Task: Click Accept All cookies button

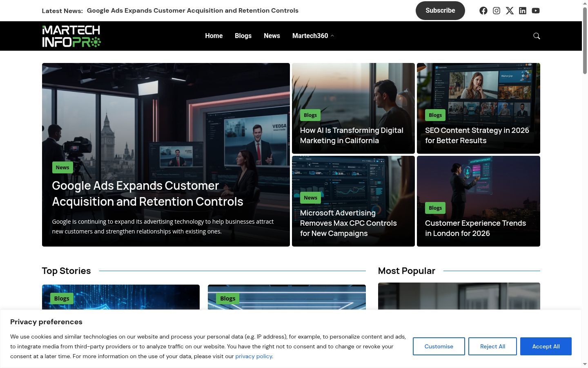Action: click(546, 346)
